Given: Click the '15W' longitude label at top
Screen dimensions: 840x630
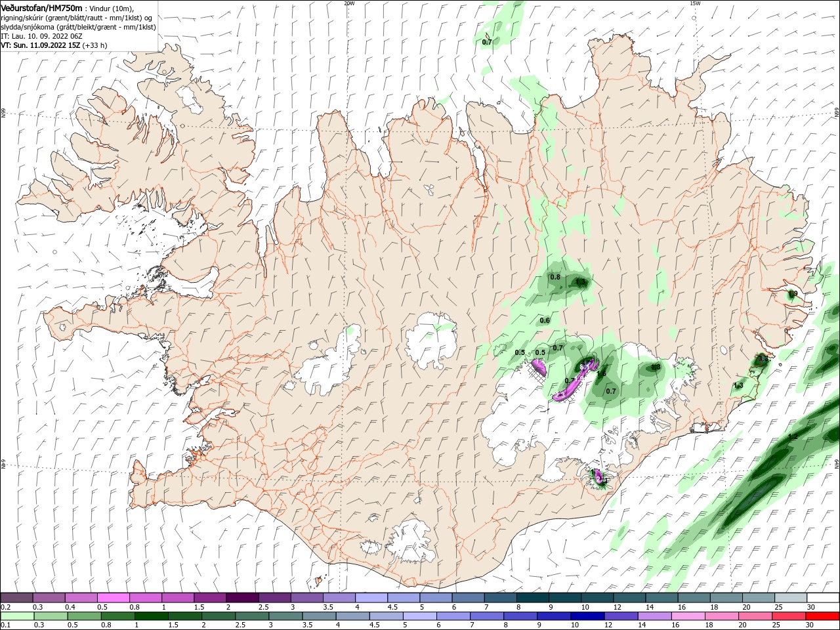Looking at the screenshot, I should pos(694,3).
